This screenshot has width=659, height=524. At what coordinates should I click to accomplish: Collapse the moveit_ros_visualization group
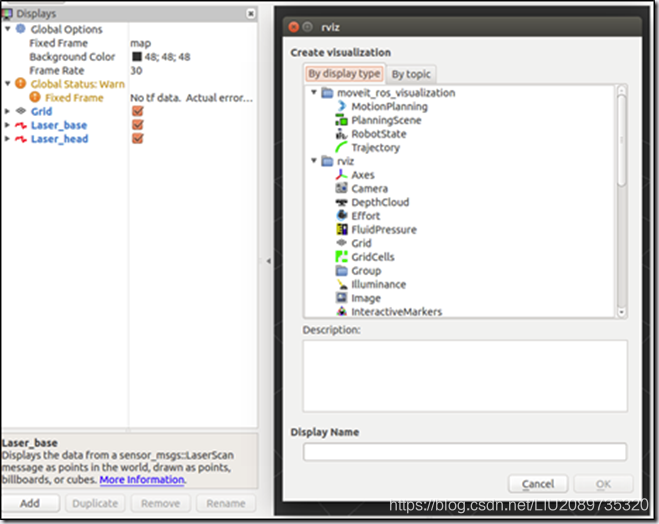coord(314,92)
